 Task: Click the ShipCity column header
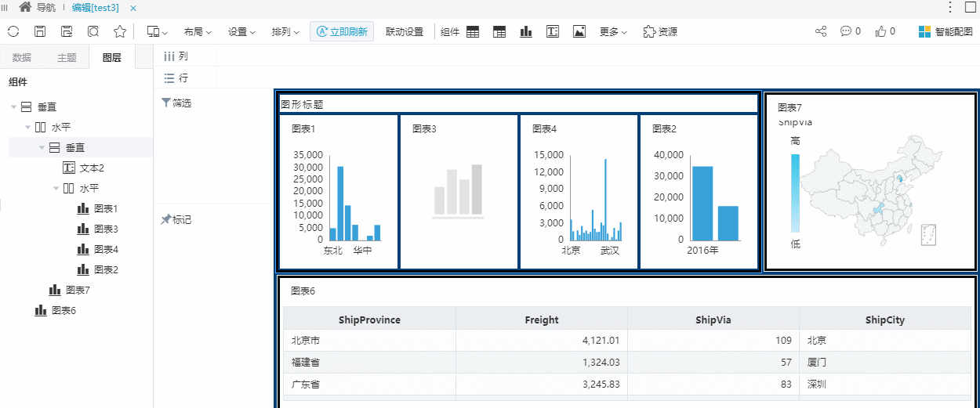(x=885, y=320)
